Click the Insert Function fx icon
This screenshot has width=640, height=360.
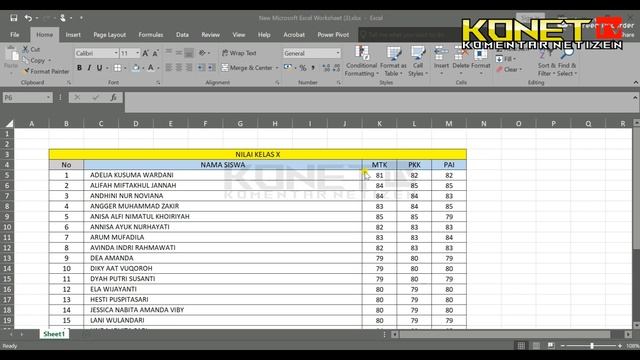pyautogui.click(x=113, y=98)
